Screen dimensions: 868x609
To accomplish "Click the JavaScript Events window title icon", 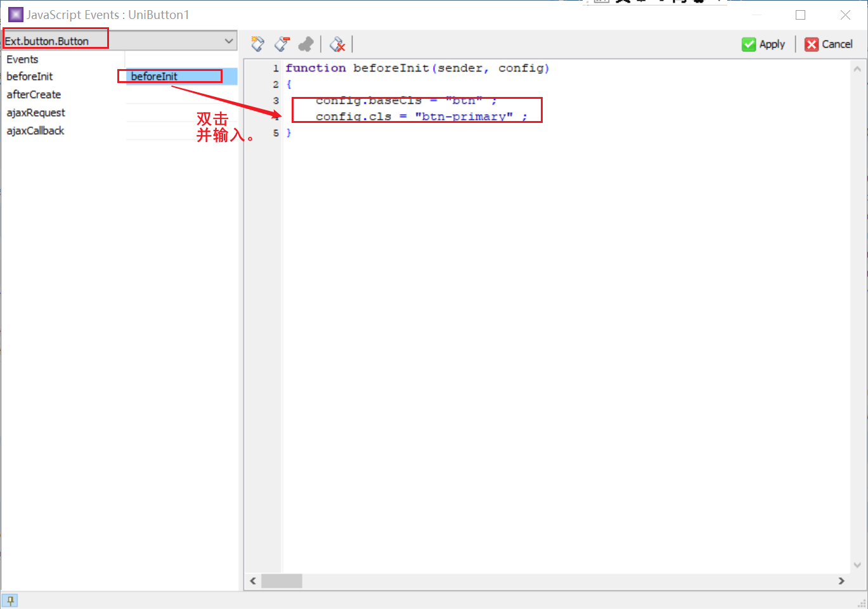I will (14, 14).
